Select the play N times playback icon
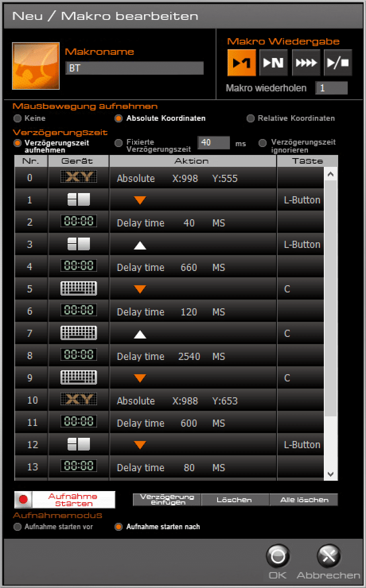The image size is (366, 588). (273, 63)
